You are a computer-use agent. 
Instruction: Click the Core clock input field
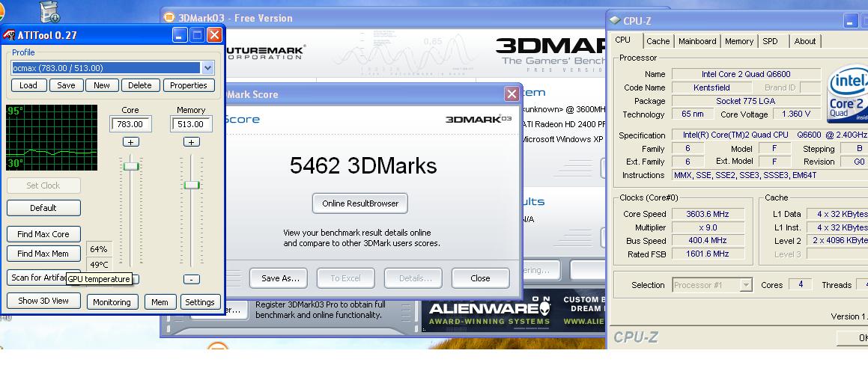[x=130, y=124]
